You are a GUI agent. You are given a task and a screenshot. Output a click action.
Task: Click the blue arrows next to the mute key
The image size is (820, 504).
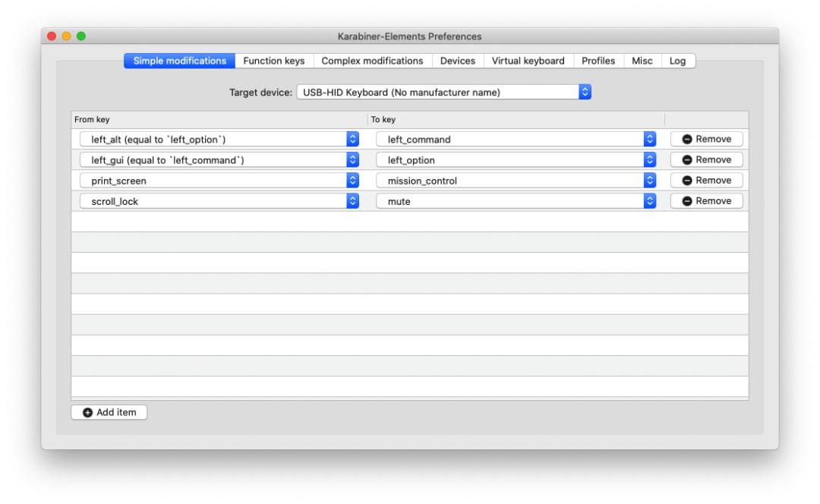pyautogui.click(x=649, y=201)
